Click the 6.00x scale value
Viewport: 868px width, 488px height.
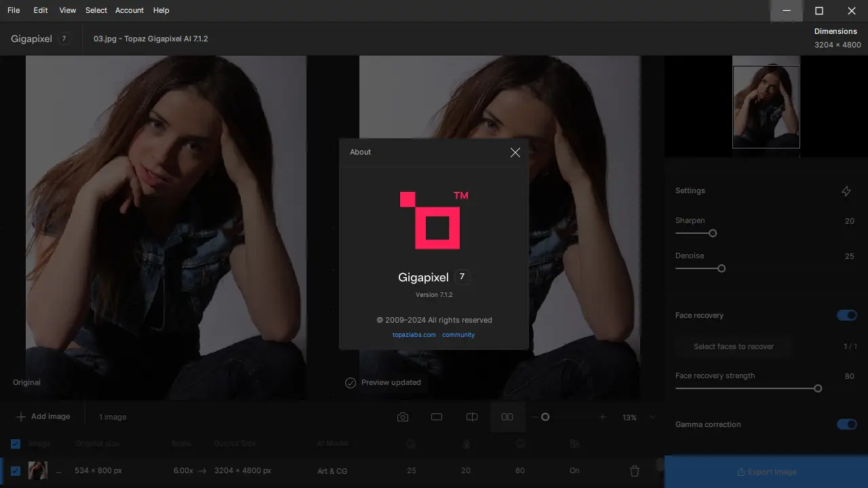tap(183, 471)
